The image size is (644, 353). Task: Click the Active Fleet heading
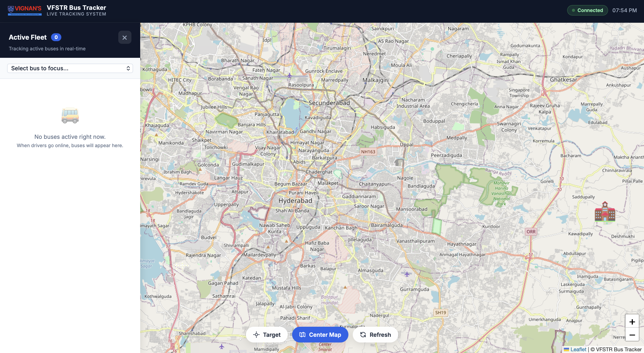(x=28, y=37)
